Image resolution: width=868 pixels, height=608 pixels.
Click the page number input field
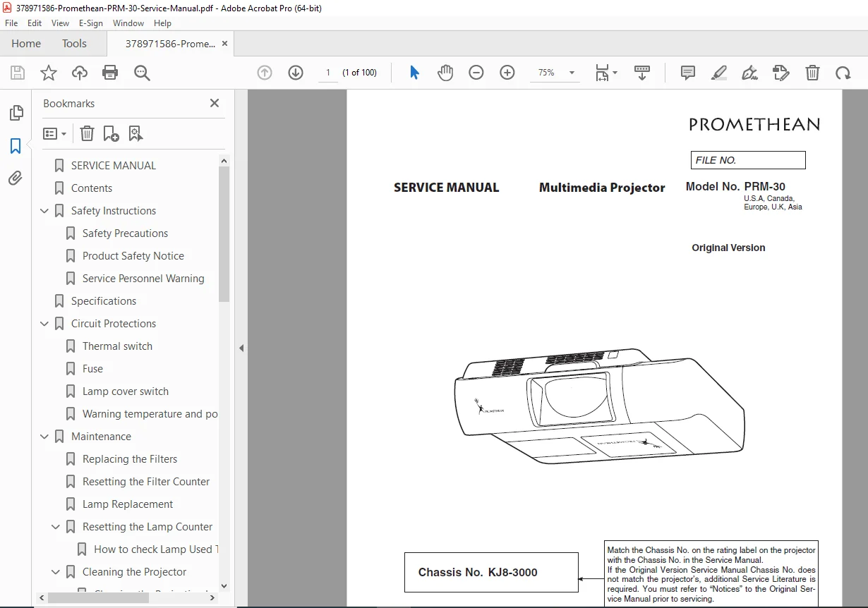click(327, 73)
